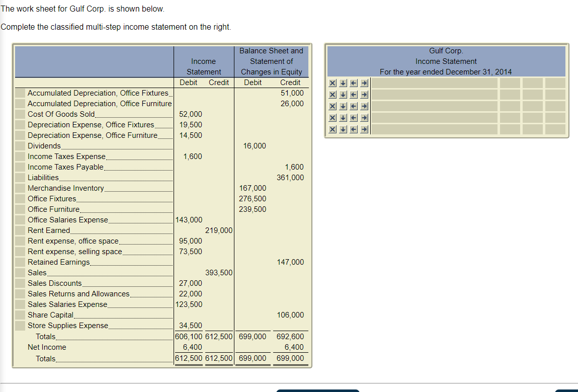Click the left arrow icon on the fourth row
Screen dimensions: 578x392
pos(354,117)
